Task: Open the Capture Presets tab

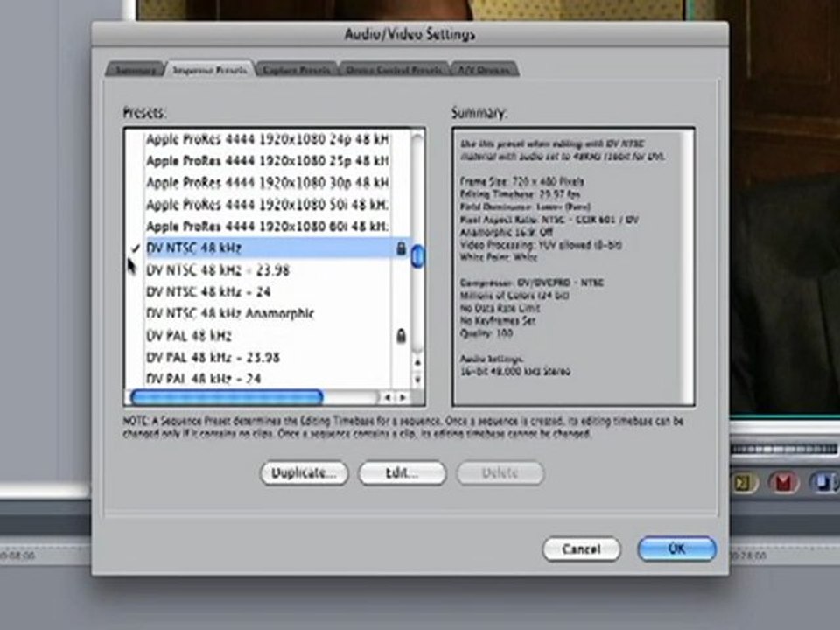Action: click(297, 70)
